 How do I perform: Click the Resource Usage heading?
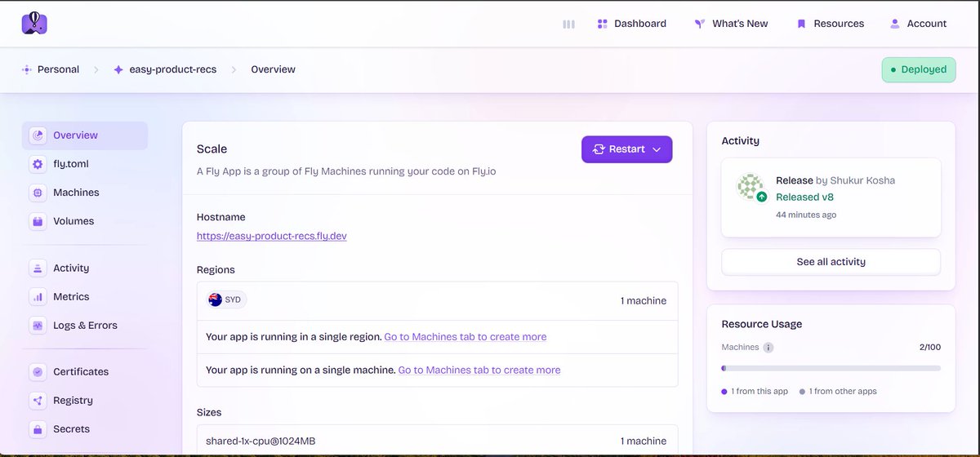(761, 324)
